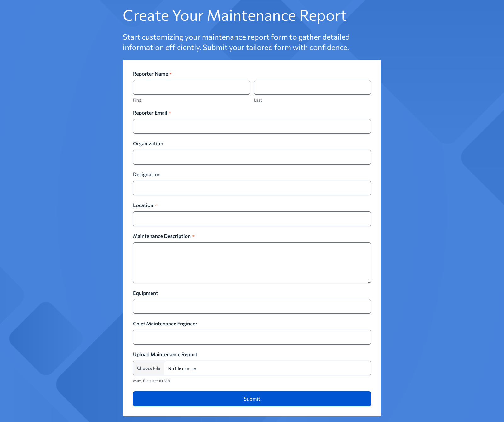Click the Designation input field
Viewport: 504px width, 422px height.
coord(252,188)
